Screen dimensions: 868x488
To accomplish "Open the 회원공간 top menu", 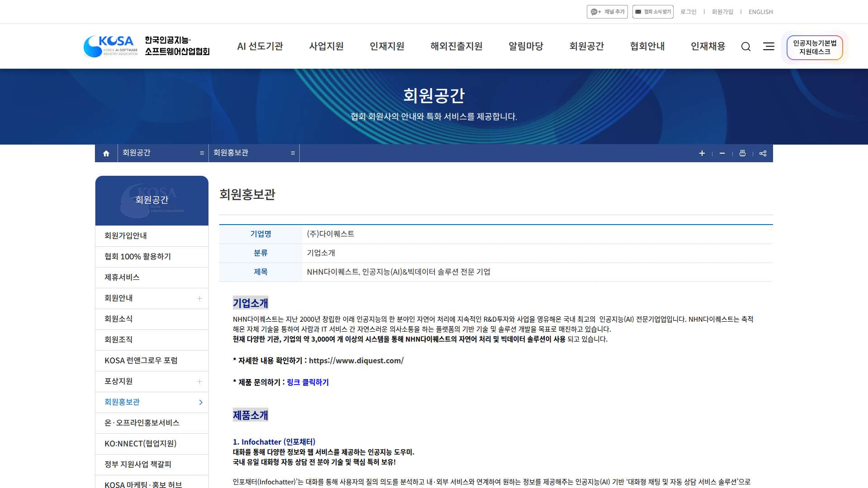I will click(x=587, y=46).
